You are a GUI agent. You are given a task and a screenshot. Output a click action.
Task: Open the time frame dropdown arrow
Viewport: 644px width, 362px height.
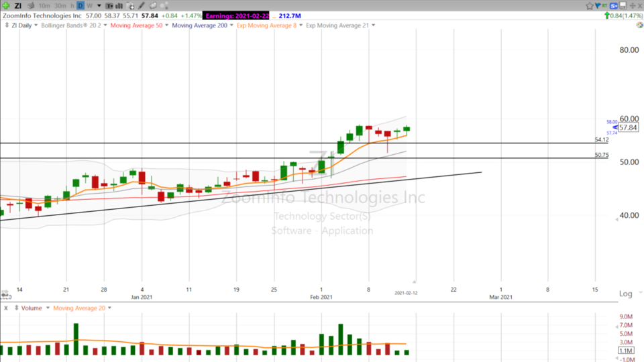[99, 6]
